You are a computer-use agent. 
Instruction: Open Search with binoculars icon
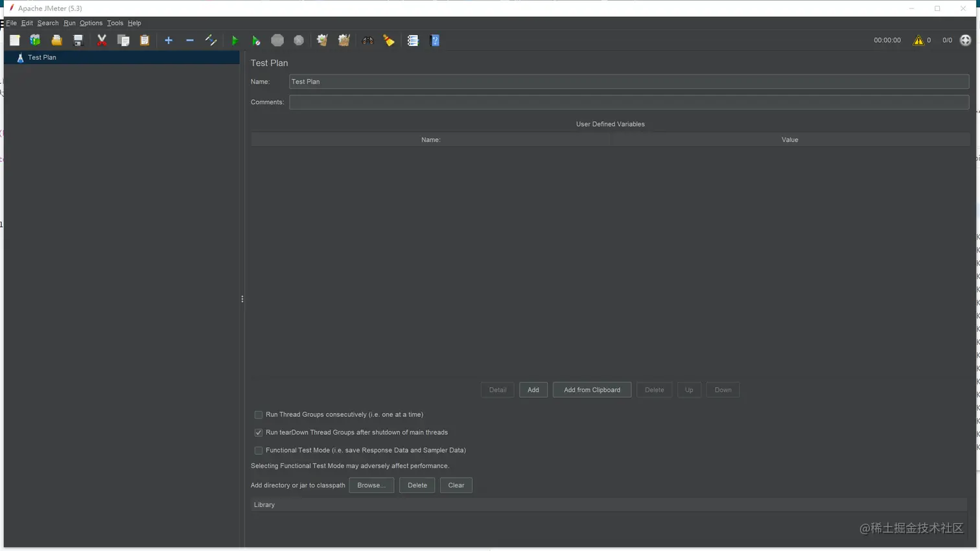pos(367,40)
